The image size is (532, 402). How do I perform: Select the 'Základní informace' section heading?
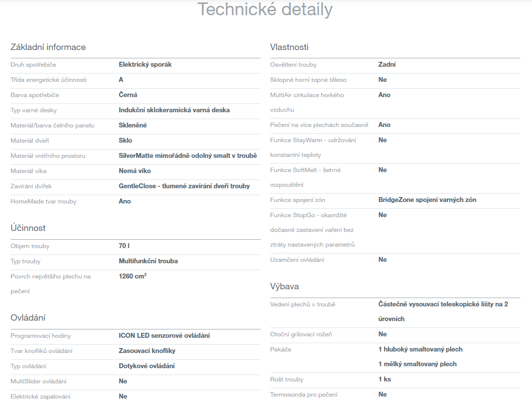click(x=48, y=48)
